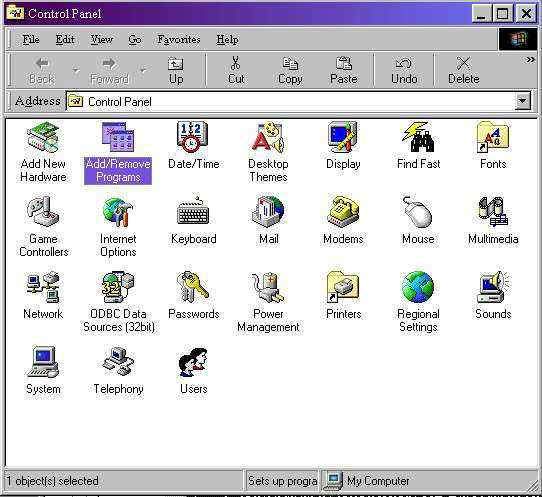The image size is (542, 497).
Task: Select the Users icon
Action: pyautogui.click(x=193, y=362)
